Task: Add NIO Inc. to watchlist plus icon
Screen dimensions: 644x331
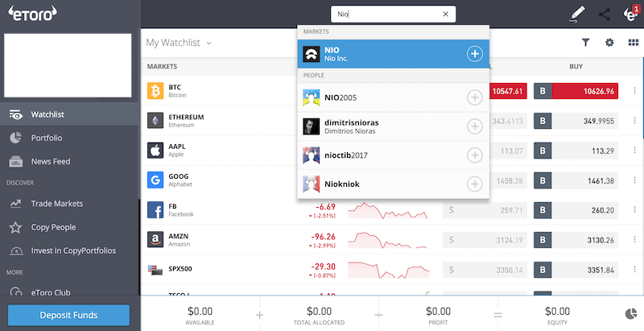Action: point(474,54)
